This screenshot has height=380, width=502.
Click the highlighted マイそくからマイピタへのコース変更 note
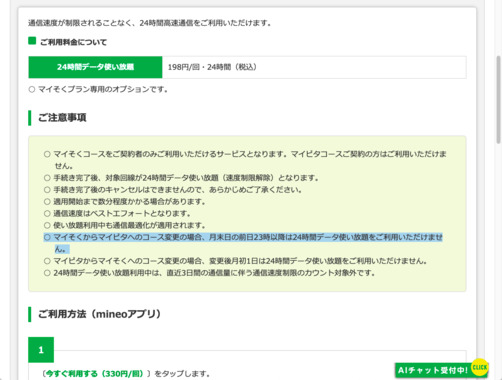click(243, 243)
